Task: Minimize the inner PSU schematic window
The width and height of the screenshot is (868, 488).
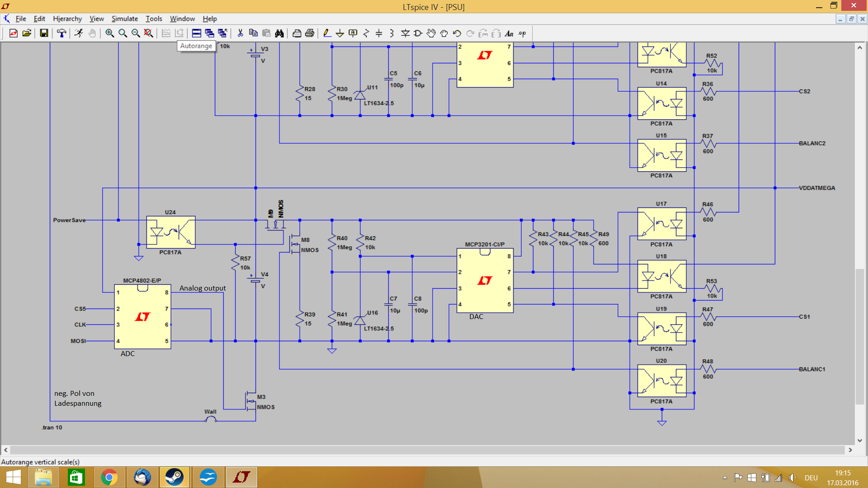Action: pos(840,19)
